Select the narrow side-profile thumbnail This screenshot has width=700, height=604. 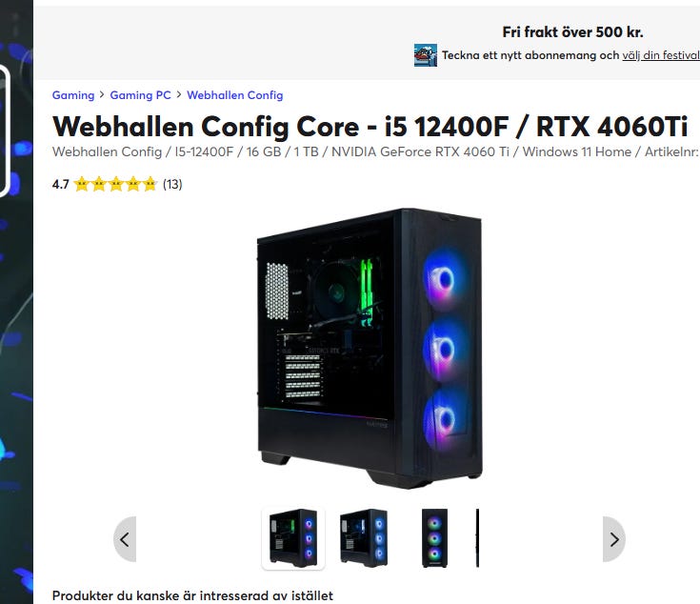(478, 538)
